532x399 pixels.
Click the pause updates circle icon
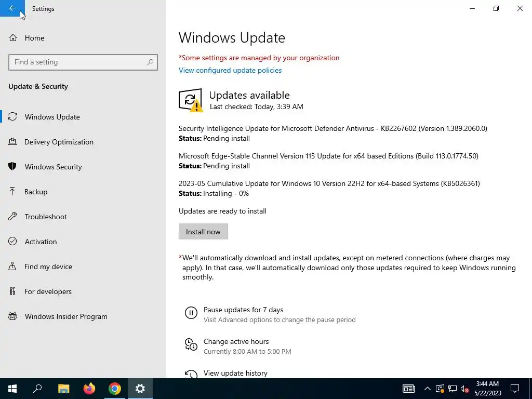(191, 313)
